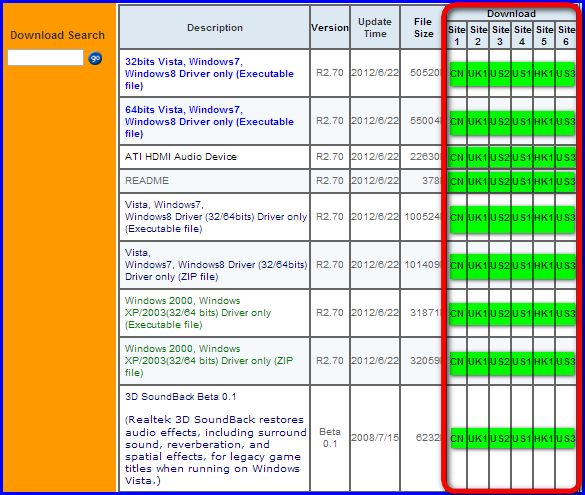Click the Download Search text field
The height and width of the screenshot is (495, 585).
[x=46, y=58]
